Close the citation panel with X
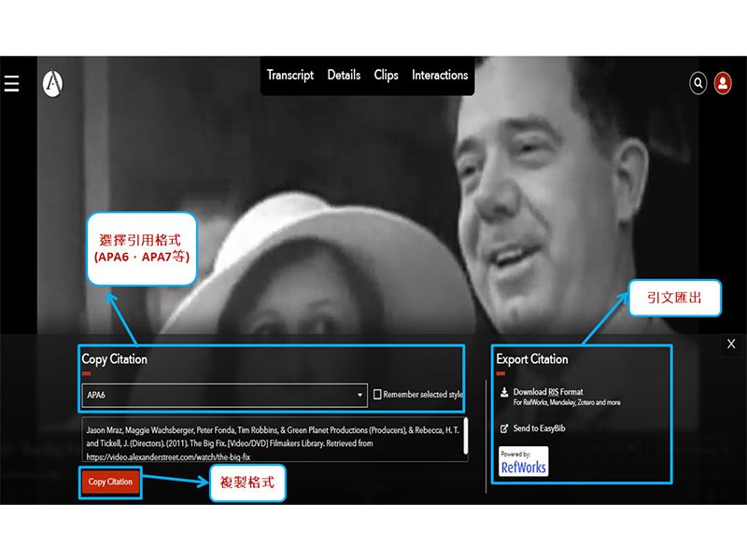The image size is (747, 560). pyautogui.click(x=731, y=344)
